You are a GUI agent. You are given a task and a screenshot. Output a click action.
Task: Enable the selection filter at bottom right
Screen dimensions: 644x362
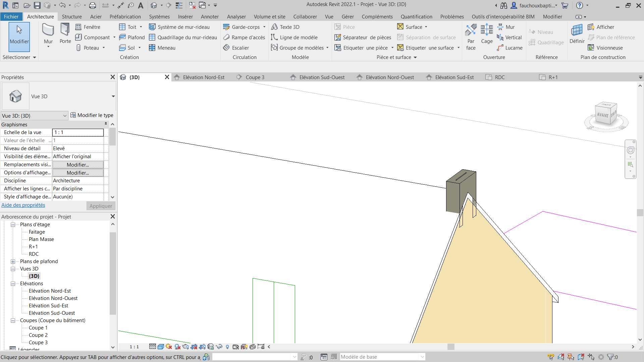[x=610, y=357]
